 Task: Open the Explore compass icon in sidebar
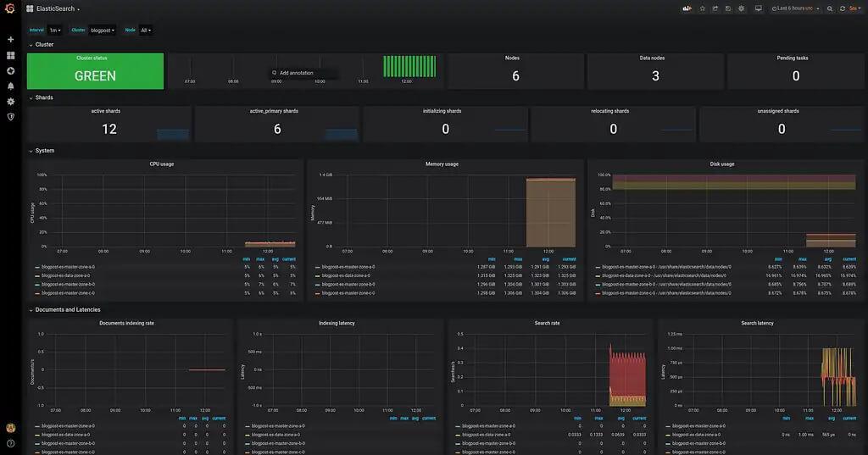click(10, 71)
